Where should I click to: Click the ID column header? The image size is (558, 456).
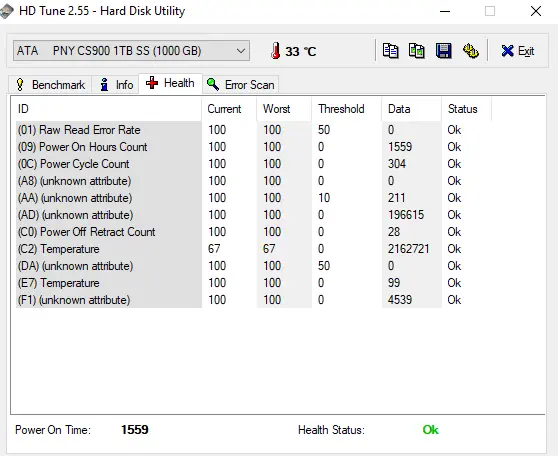pyautogui.click(x=109, y=109)
